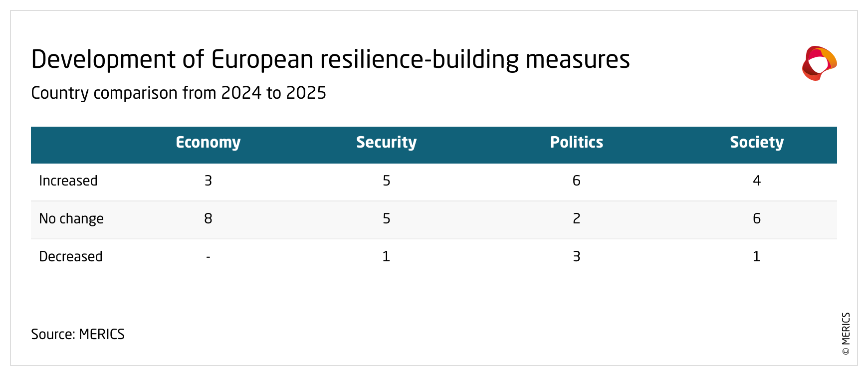
Task: Select the No change row label
Action: click(x=71, y=218)
